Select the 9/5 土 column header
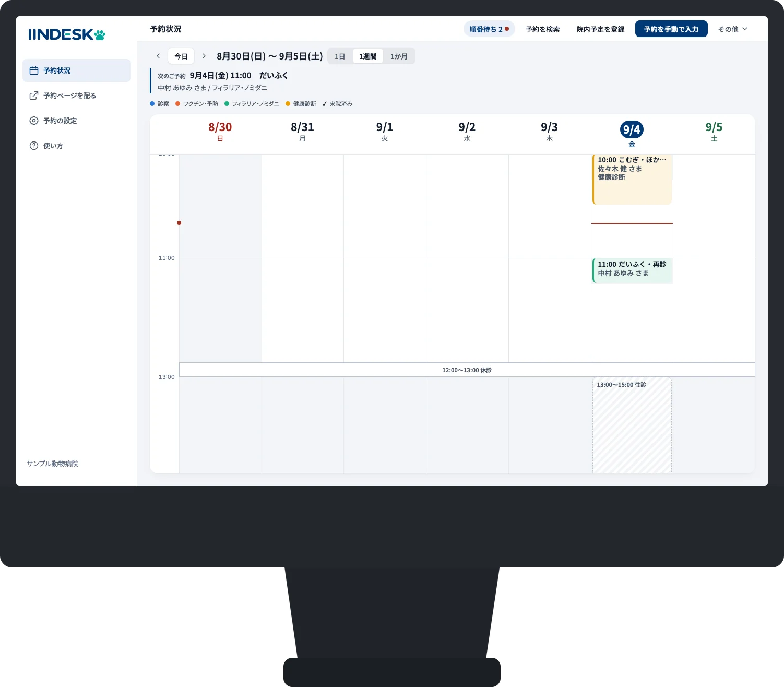784x687 pixels. click(x=714, y=132)
